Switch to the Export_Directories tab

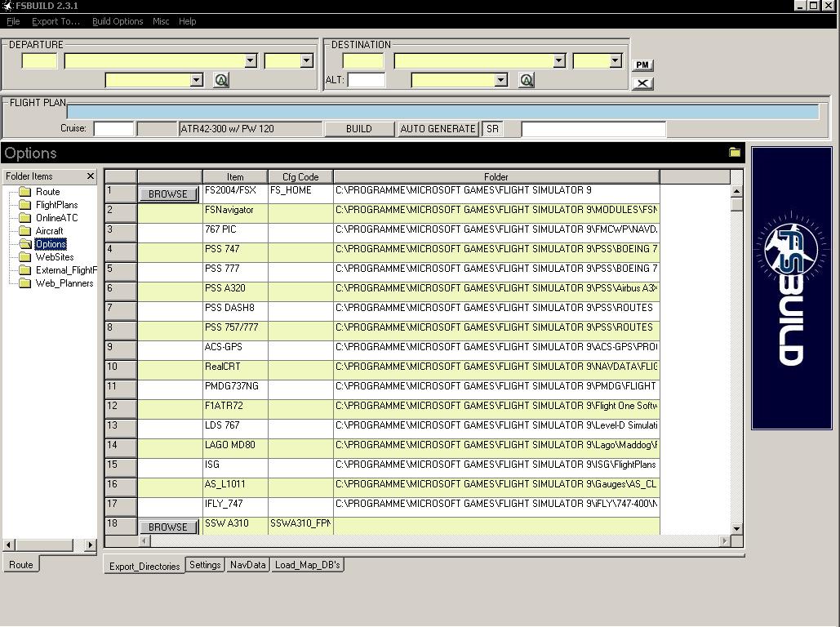(x=144, y=566)
